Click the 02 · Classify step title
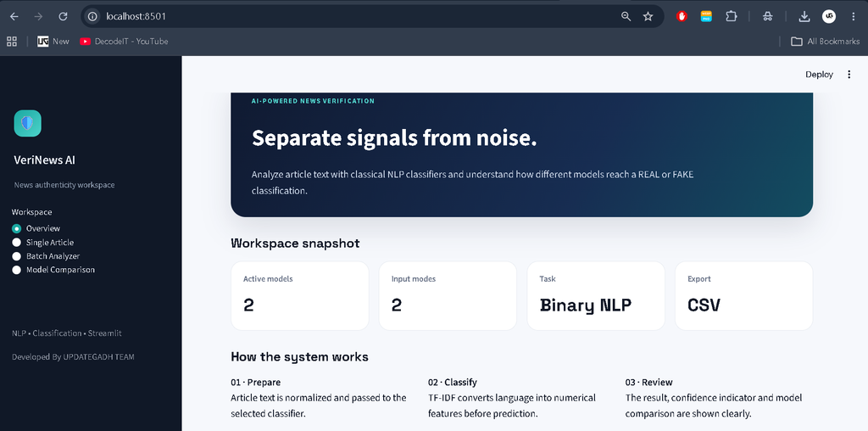Viewport: 868px width, 431px height. click(x=453, y=383)
